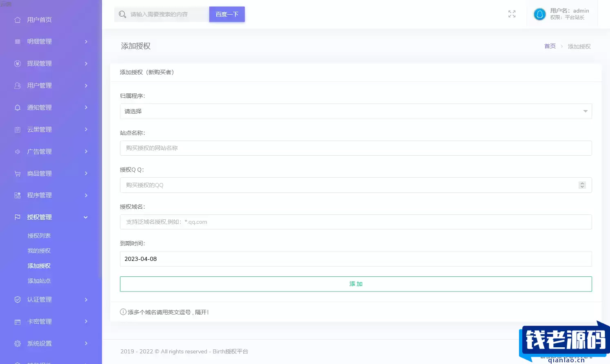The width and height of the screenshot is (610, 364).
Task: Expand 广告管理 using its chevron
Action: [x=86, y=151]
